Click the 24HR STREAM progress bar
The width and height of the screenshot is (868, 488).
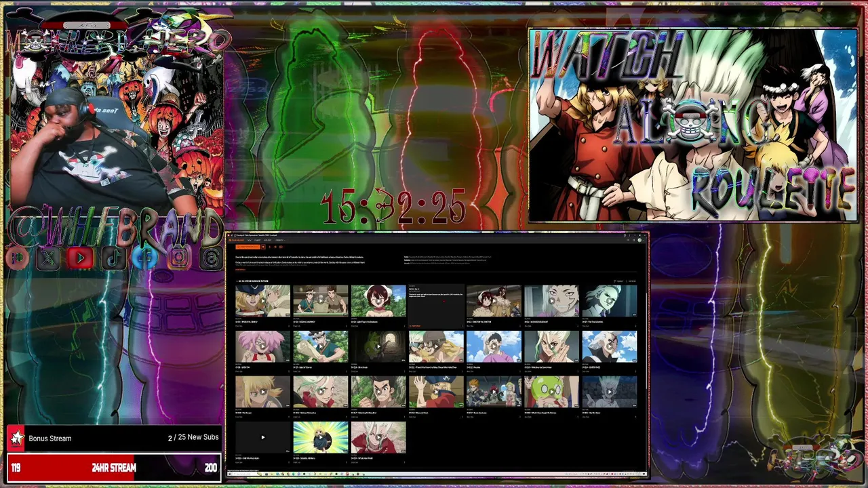(x=114, y=468)
